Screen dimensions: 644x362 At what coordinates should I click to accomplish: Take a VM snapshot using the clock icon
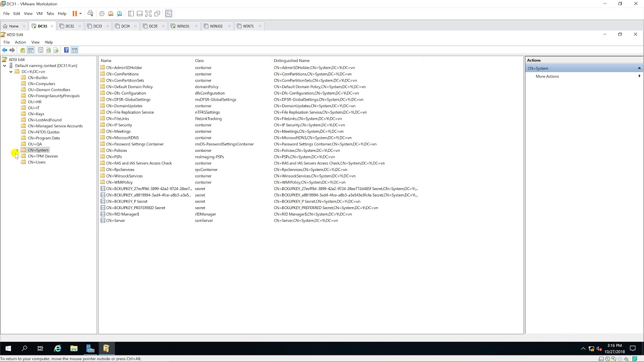point(102,14)
